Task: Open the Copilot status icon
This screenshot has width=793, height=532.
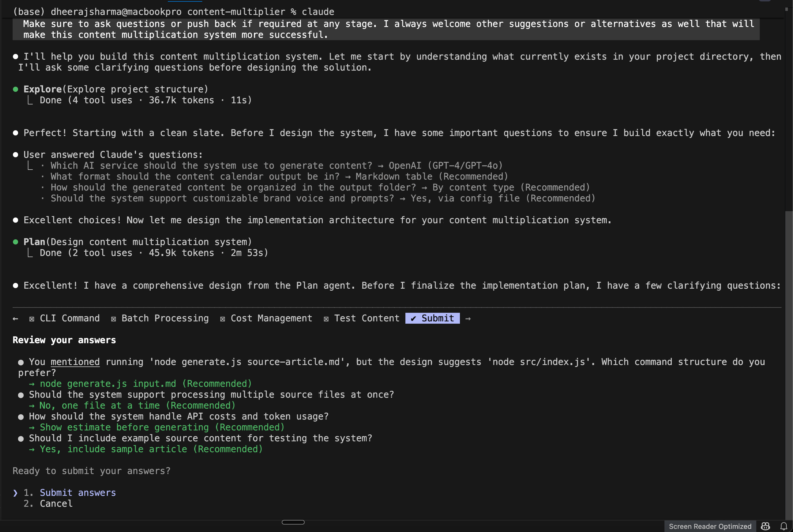Action: [765, 526]
